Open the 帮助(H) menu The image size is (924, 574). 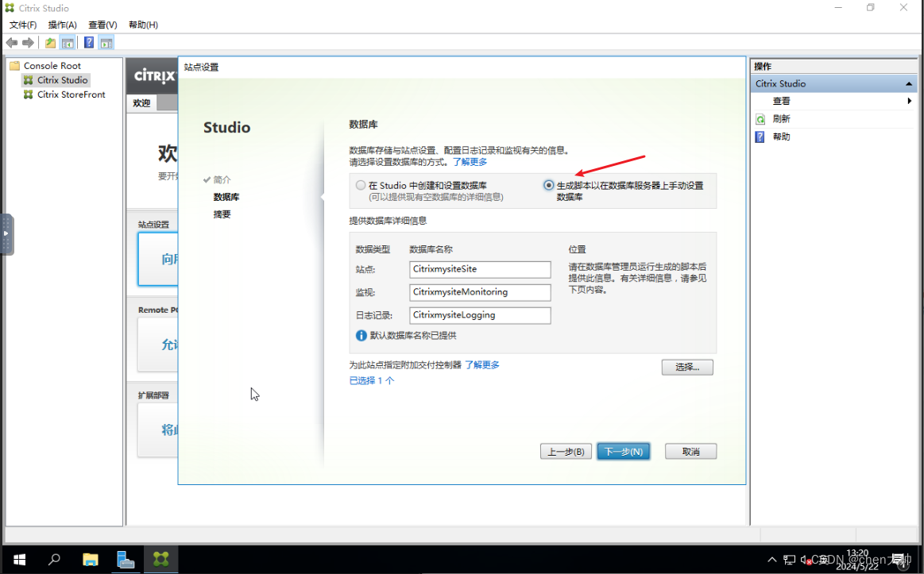[x=143, y=25]
